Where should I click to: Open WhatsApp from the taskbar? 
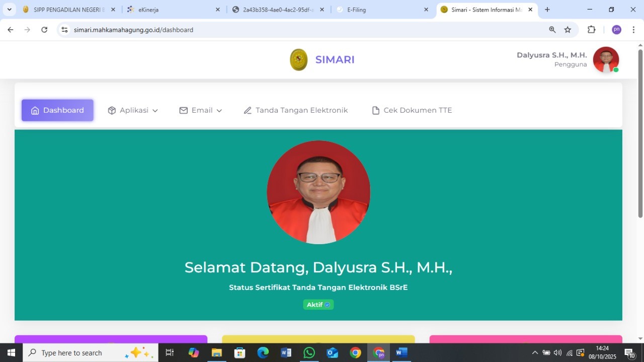[x=309, y=352]
